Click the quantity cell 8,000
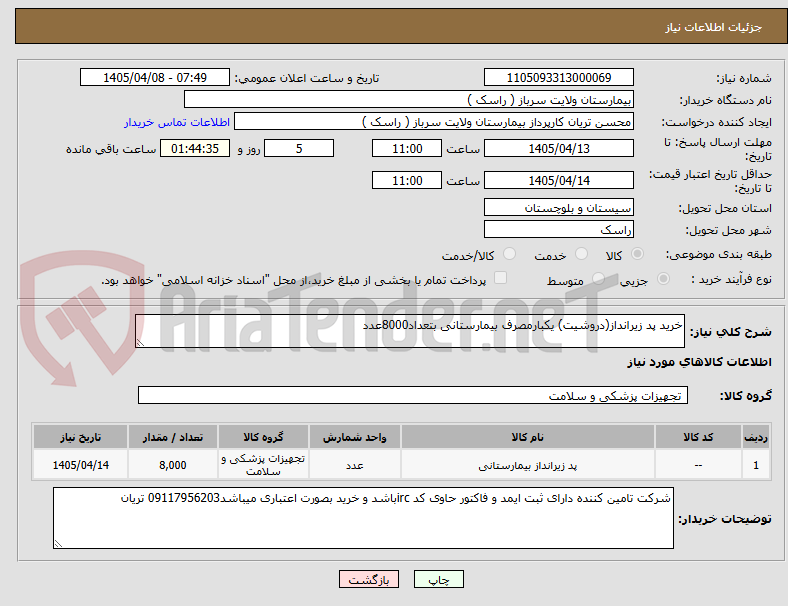Screen dimensions: 788x606 click(172, 465)
